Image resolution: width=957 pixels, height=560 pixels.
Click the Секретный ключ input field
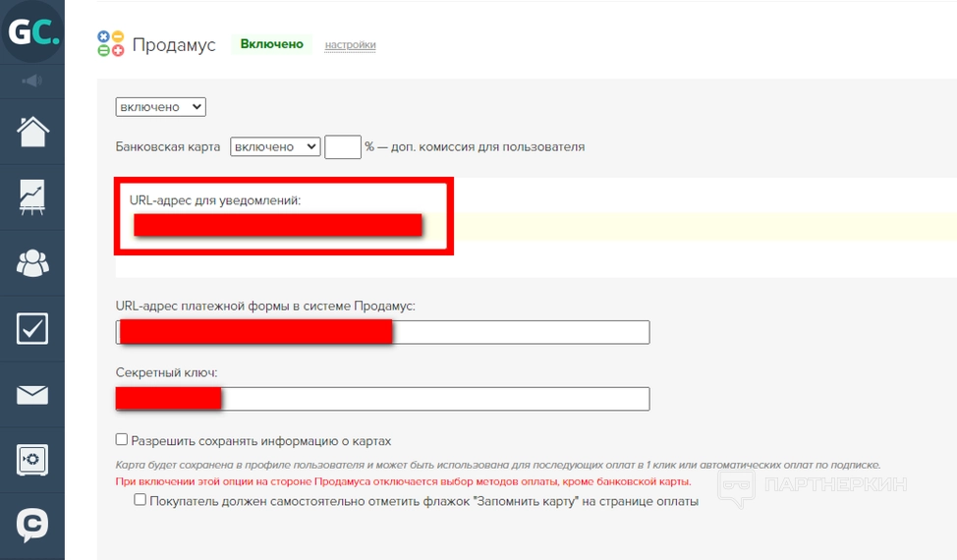pos(382,399)
